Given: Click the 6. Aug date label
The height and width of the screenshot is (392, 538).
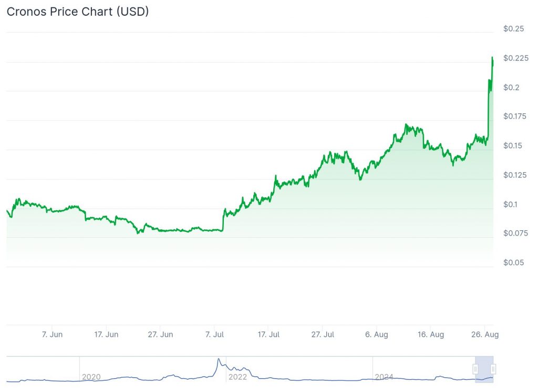Looking at the screenshot, I should [377, 334].
